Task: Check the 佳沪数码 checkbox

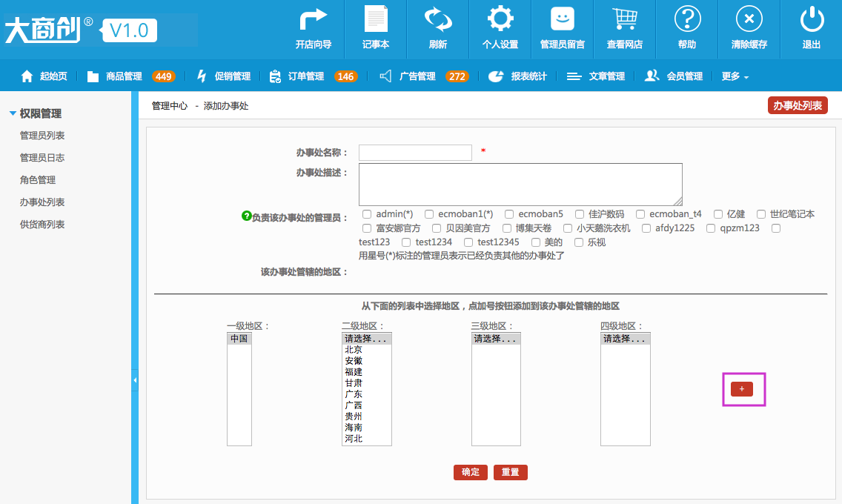Action: 580,214
